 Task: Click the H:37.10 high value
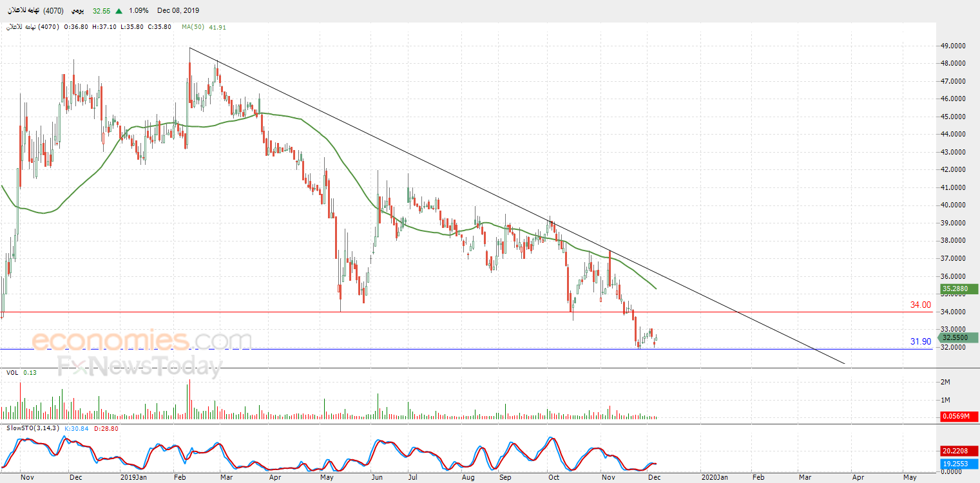pyautogui.click(x=105, y=27)
